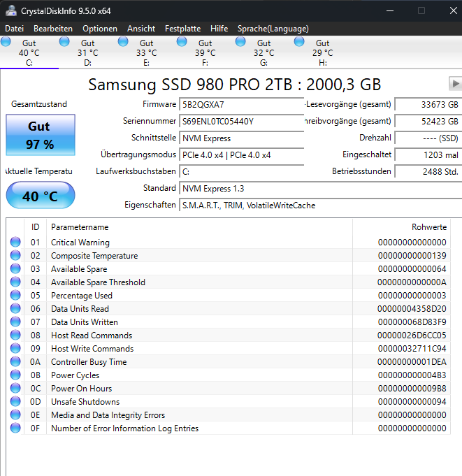Click the Firmware field 5B2QGXA7
The width and height of the screenshot is (462, 476).
pos(242,105)
